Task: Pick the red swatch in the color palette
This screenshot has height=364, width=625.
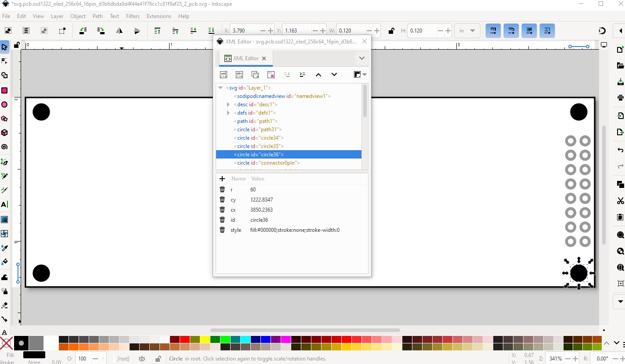Action: (185, 339)
